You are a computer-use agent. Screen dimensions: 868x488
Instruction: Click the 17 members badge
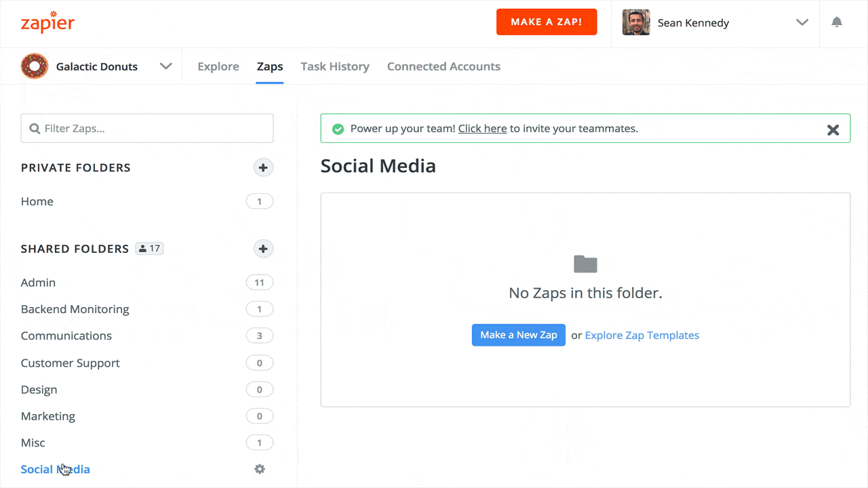tap(150, 249)
